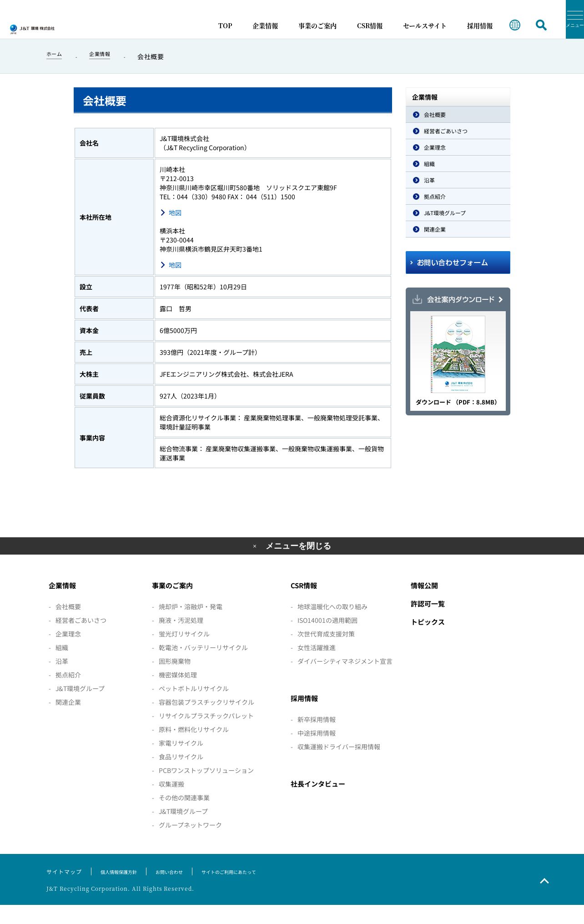Click the 927人（2023年1月） table cell
Image resolution: width=584 pixels, height=924 pixels.
point(273,396)
